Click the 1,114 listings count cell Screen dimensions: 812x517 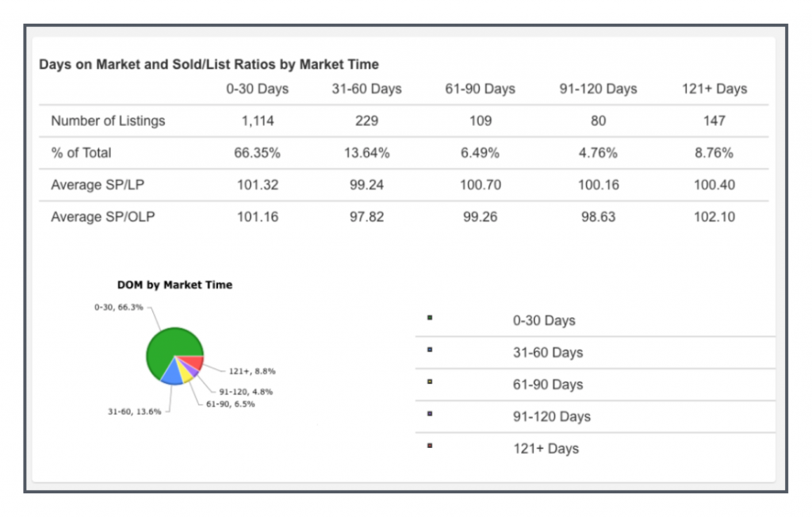[257, 121]
